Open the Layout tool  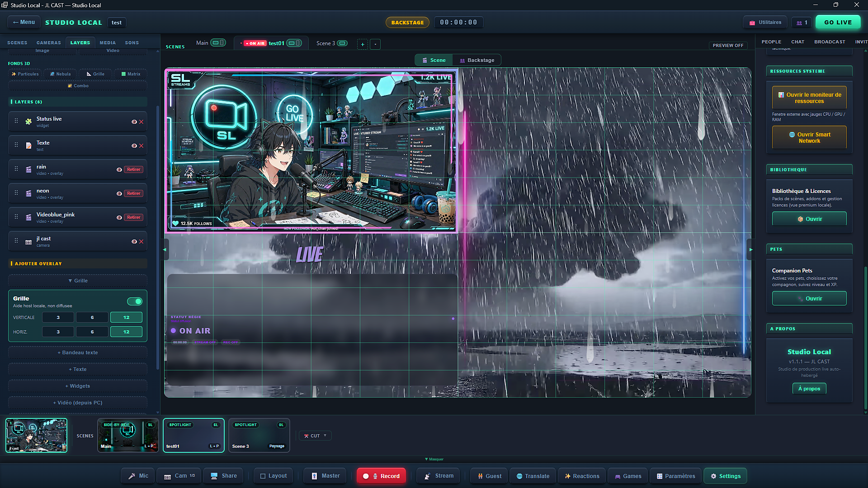click(273, 476)
